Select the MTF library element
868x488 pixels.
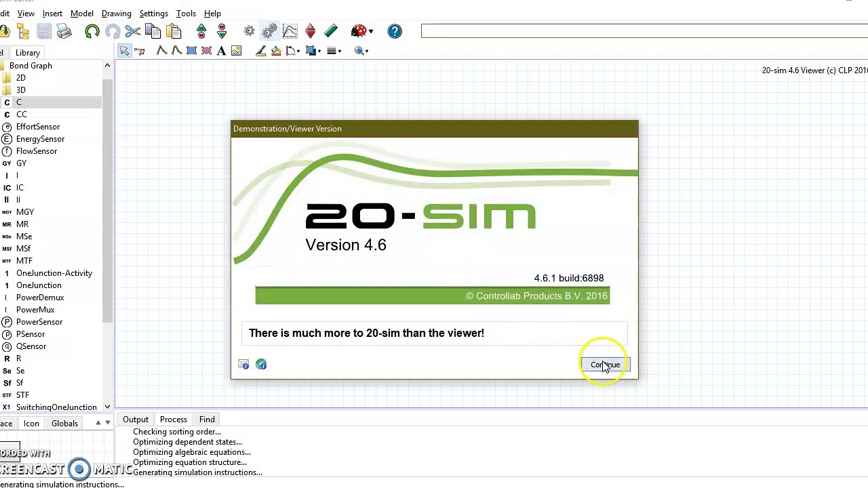click(24, 261)
